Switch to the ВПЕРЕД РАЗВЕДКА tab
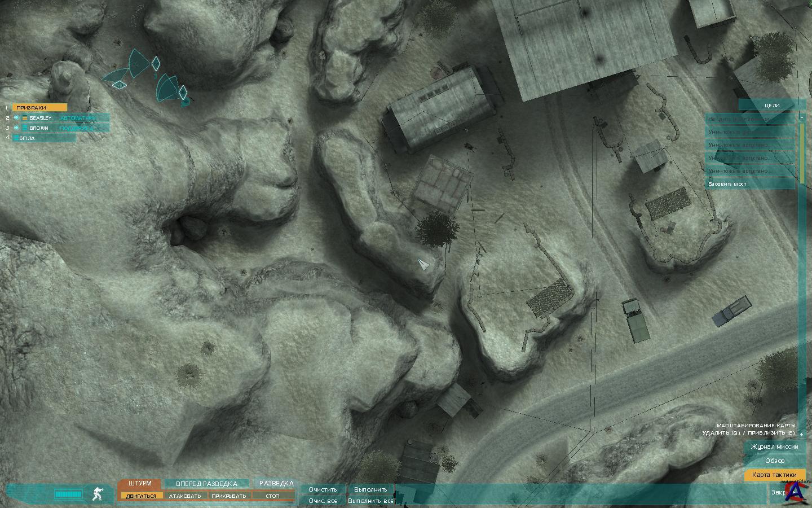The height and width of the screenshot is (508, 812). click(x=206, y=484)
